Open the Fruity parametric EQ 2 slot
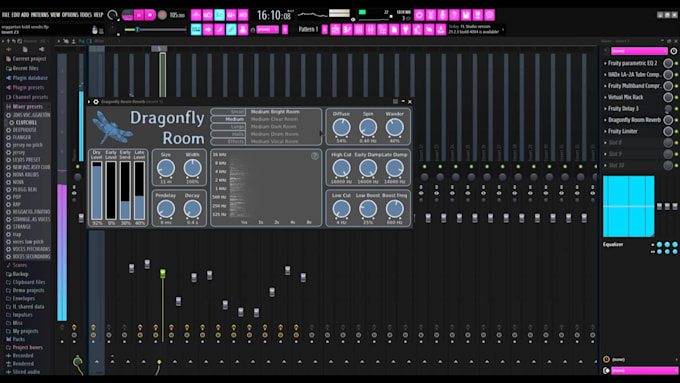The width and height of the screenshot is (680, 383). 632,63
